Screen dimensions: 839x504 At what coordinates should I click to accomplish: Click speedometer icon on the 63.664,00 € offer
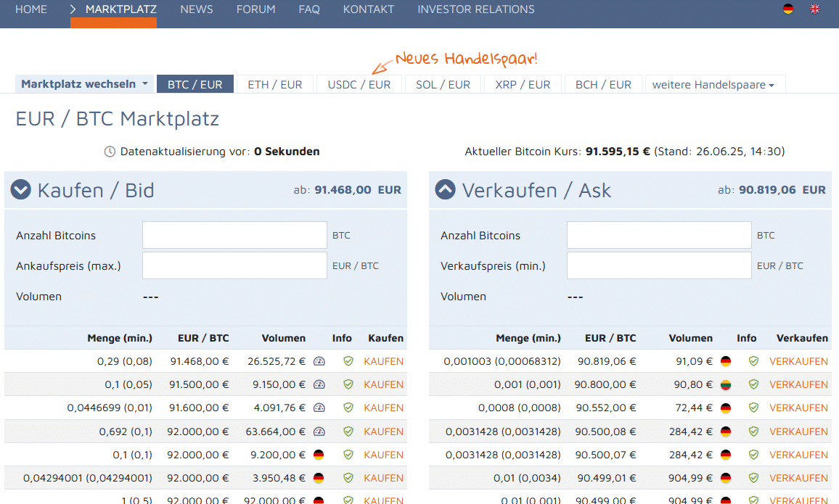[319, 431]
